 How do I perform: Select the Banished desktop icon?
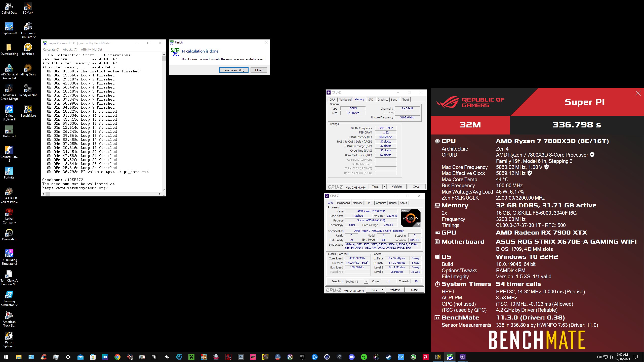pos(28,49)
